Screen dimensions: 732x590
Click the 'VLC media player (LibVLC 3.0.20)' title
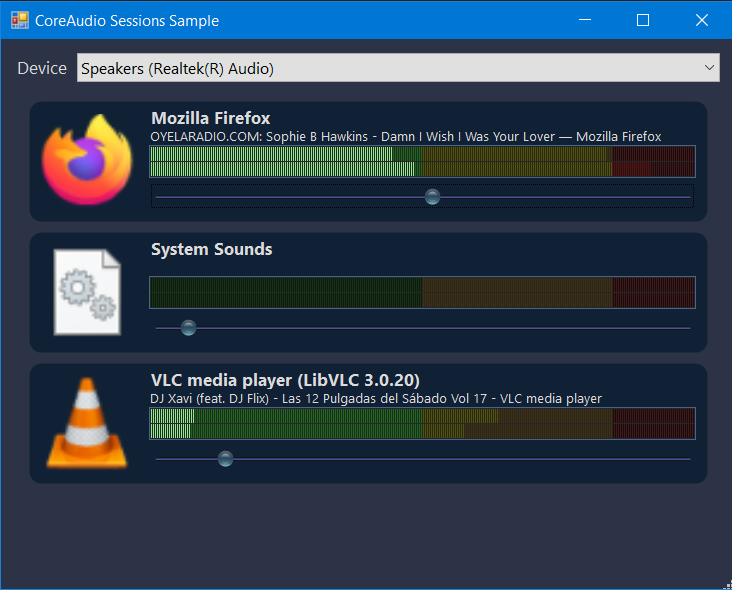tap(285, 380)
